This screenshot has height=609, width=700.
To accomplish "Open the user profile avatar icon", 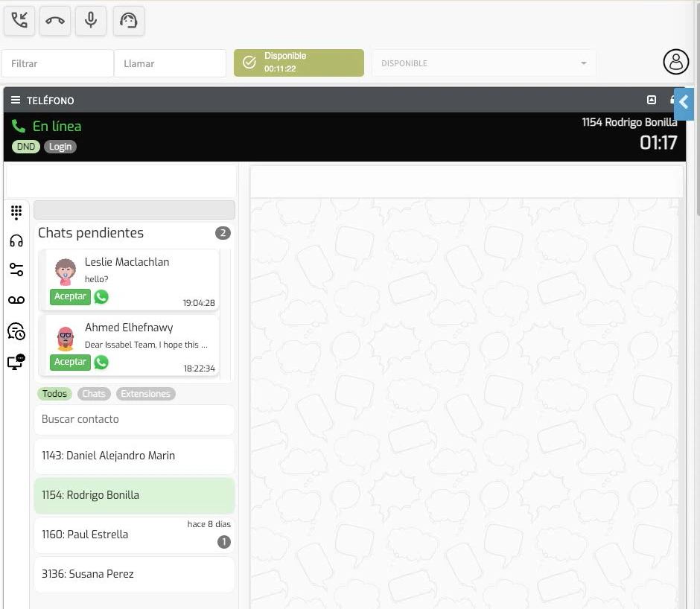I will click(675, 63).
